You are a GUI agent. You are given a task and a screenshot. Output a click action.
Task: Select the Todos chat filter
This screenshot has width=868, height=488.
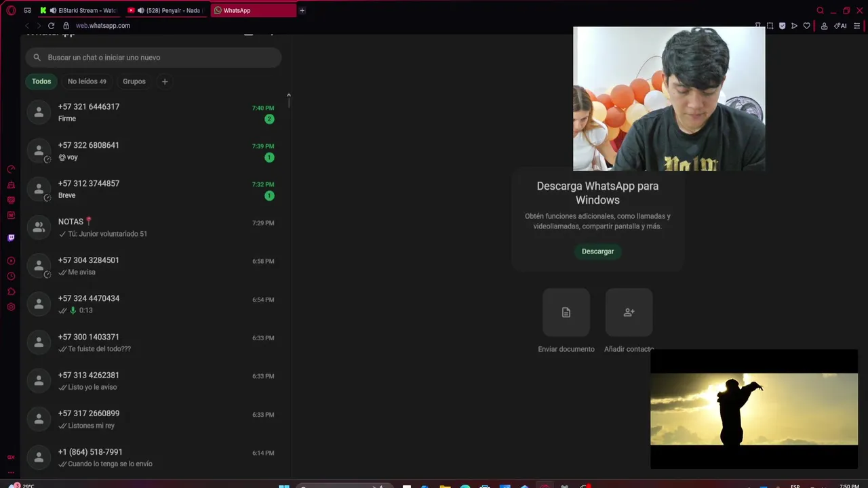pos(41,81)
